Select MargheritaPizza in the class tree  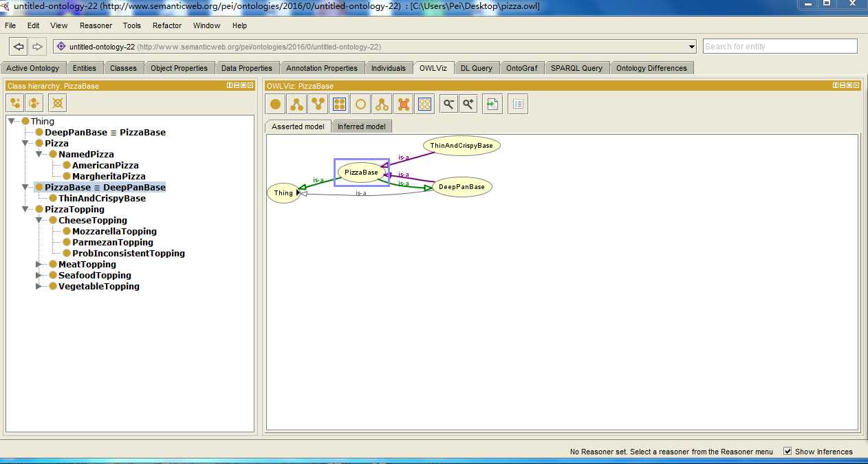(109, 176)
